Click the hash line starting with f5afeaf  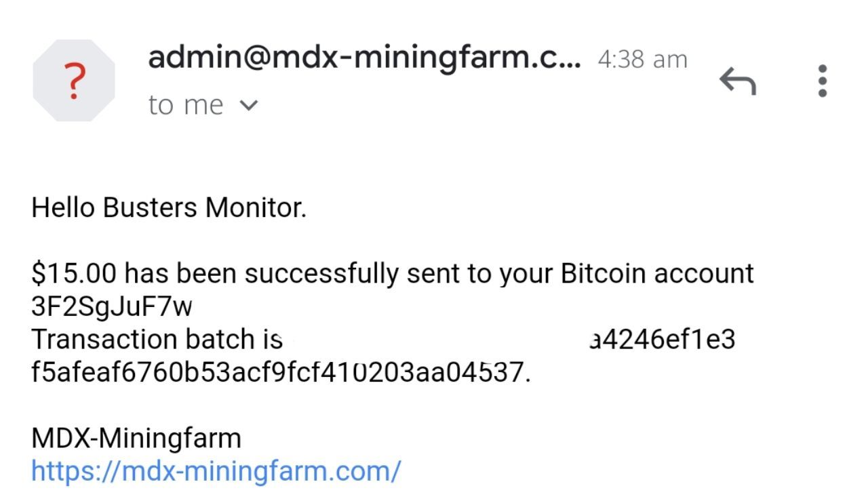[x=281, y=371]
